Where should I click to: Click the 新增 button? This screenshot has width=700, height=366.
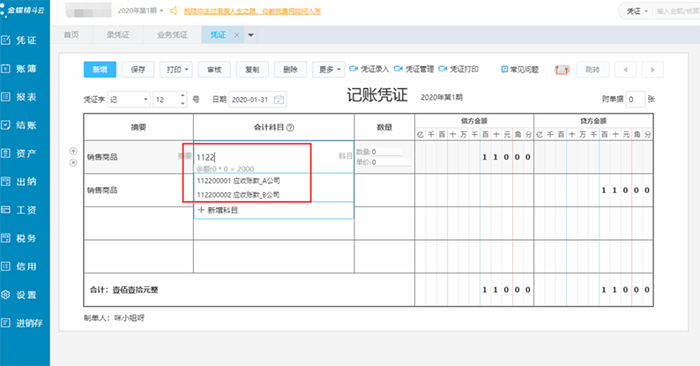(100, 70)
